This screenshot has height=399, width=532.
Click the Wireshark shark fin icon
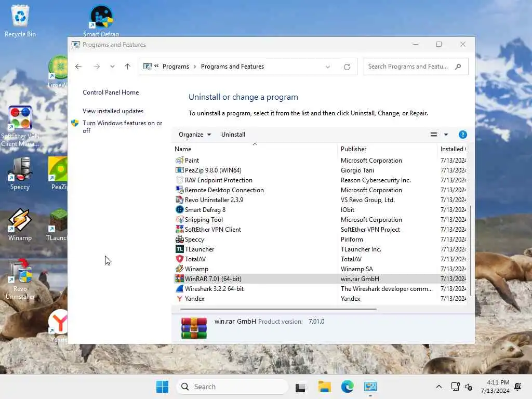pyautogui.click(x=179, y=289)
